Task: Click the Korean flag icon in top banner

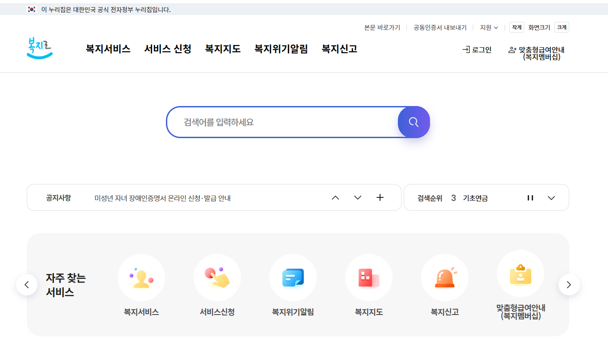Action: pyautogui.click(x=32, y=9)
